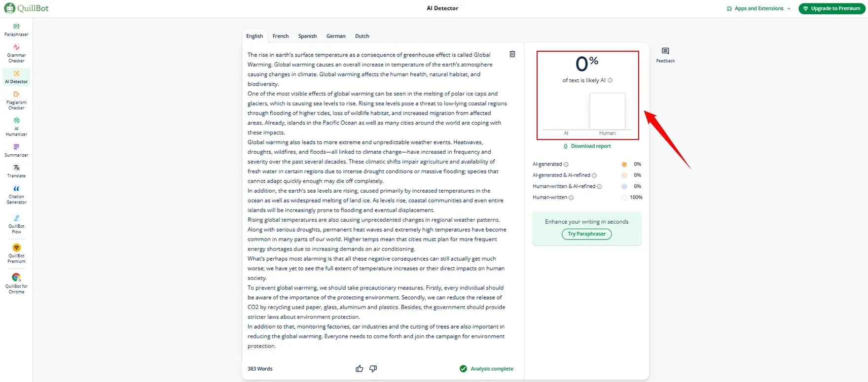Open the Summarizer tool
868x382 pixels.
16,150
